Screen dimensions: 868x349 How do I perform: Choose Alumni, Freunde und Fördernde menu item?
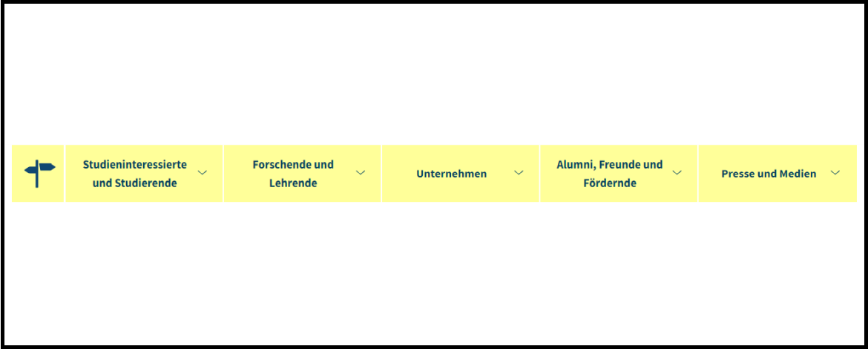[609, 174]
